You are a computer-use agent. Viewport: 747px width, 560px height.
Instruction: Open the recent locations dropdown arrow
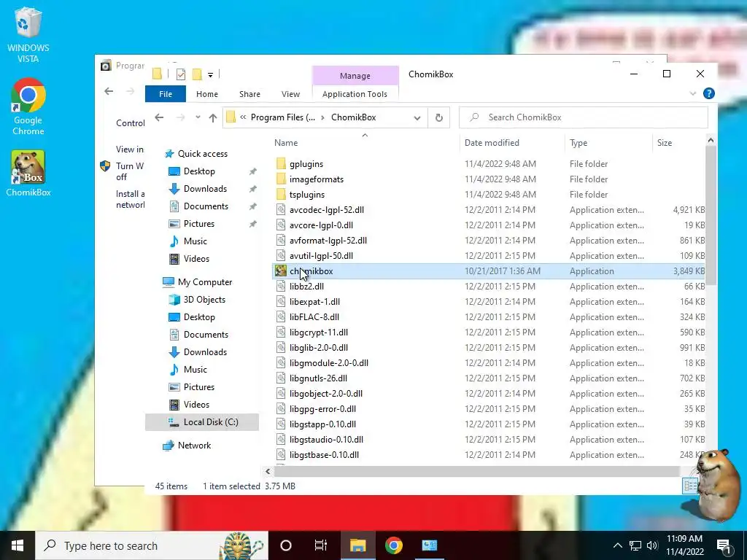[x=198, y=117]
